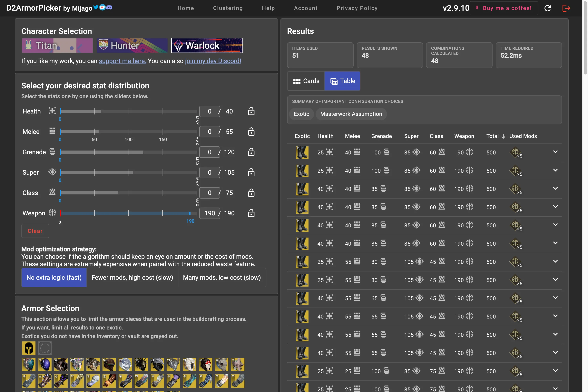Open the Clustering nav item

tap(228, 8)
